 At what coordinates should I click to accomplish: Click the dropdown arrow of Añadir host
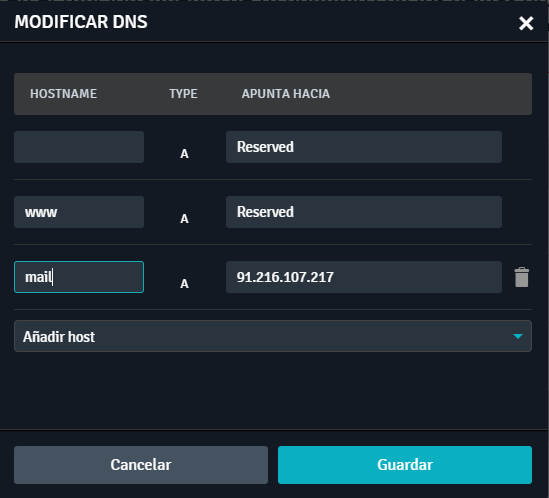pos(518,336)
